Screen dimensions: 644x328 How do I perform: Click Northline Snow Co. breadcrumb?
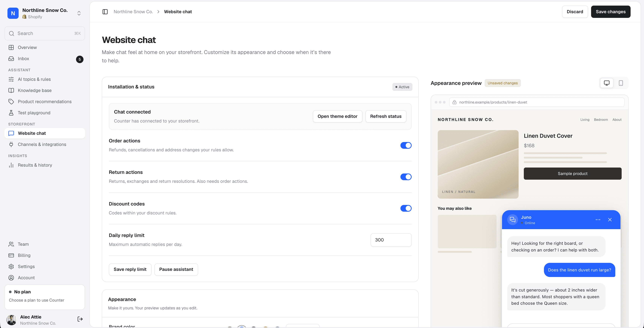coord(133,12)
